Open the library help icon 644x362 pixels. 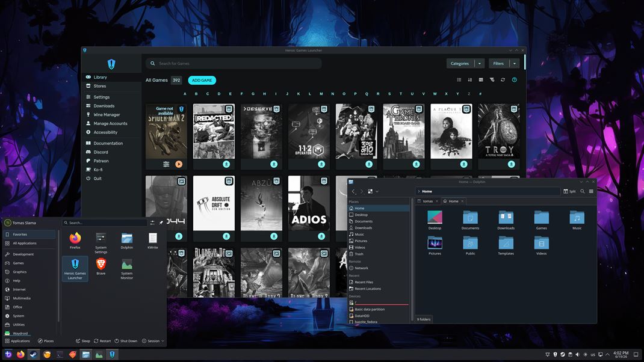pyautogui.click(x=514, y=80)
